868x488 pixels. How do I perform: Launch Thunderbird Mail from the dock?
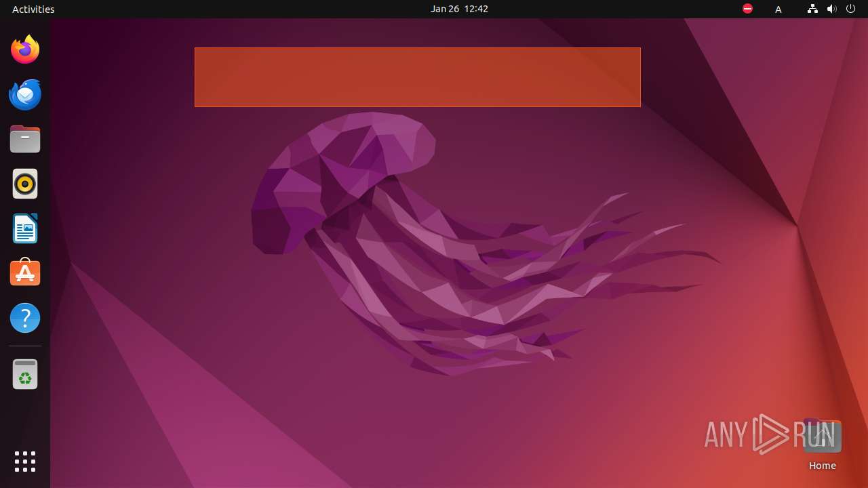25,94
